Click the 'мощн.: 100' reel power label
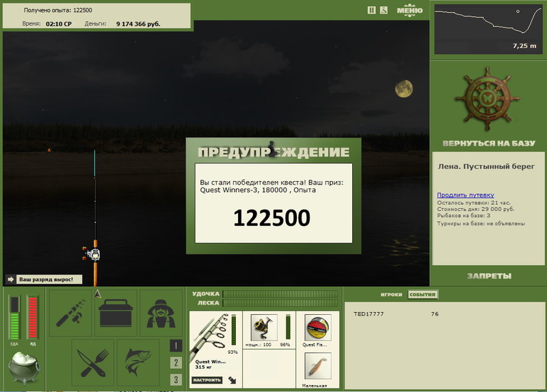Screen dimensions: 547x392 pyautogui.click(x=258, y=345)
